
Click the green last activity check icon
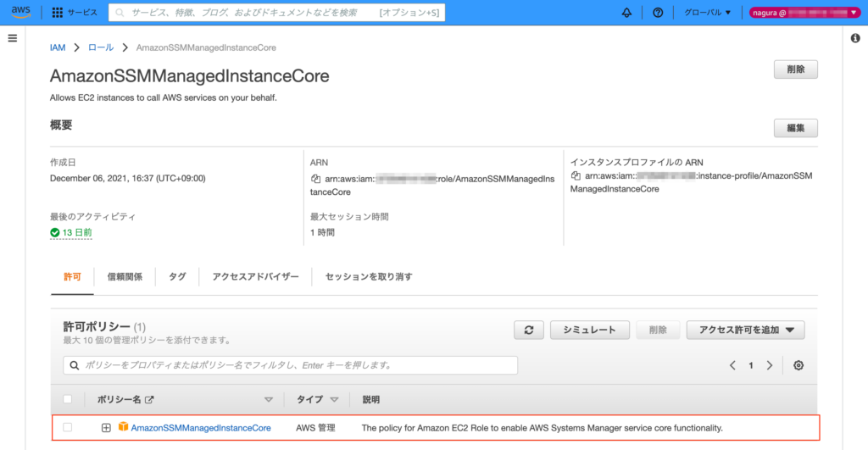click(x=55, y=232)
